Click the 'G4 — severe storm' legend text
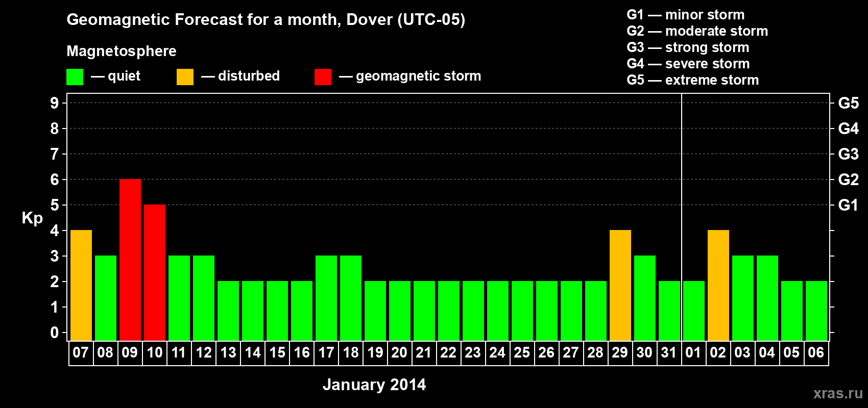 pos(688,64)
